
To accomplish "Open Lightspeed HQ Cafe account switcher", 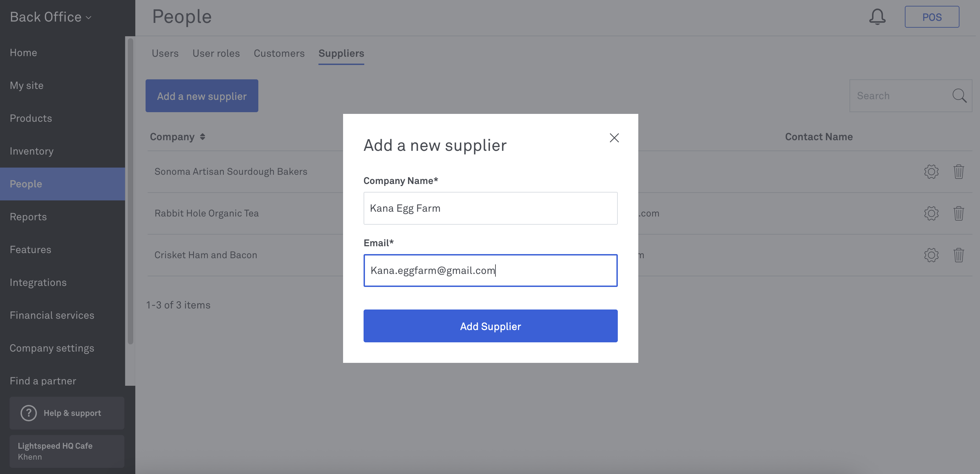I will [67, 451].
